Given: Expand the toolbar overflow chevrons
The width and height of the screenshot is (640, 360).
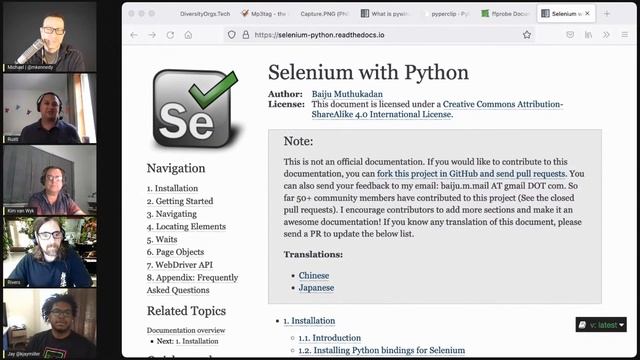Looking at the screenshot, I should (607, 35).
